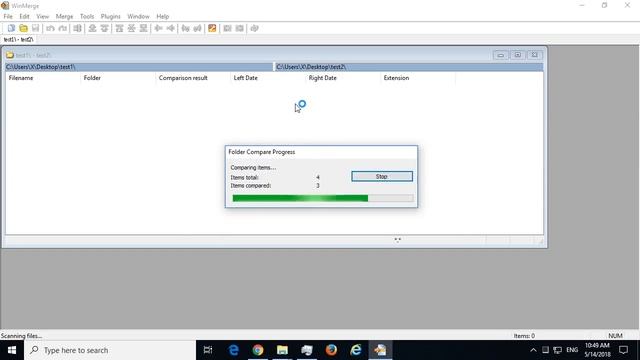This screenshot has height=360, width=640.
Task: Minimize the test1 - test2 child window
Action: (x=501, y=55)
